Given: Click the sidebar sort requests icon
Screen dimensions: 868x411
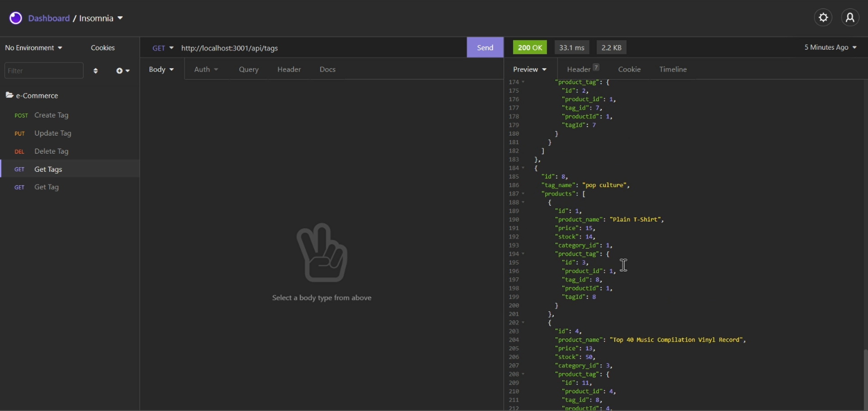Looking at the screenshot, I should [x=95, y=71].
